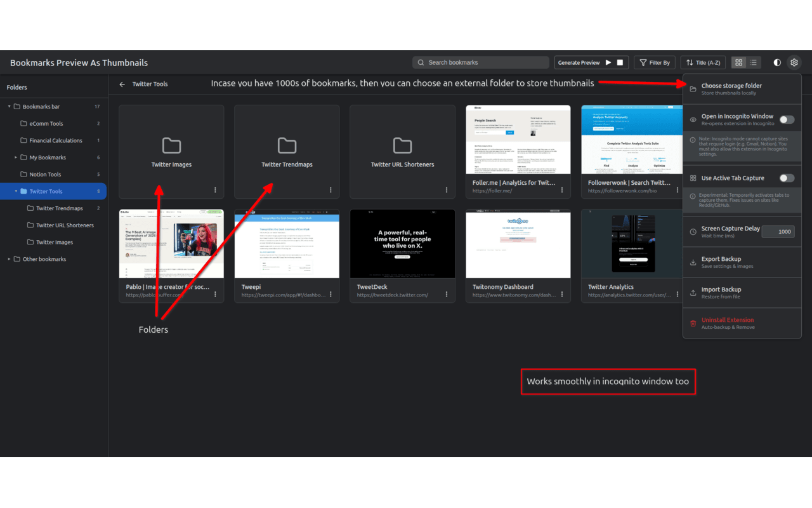Open settings with the gear icon
This screenshot has width=812, height=508.
point(794,62)
